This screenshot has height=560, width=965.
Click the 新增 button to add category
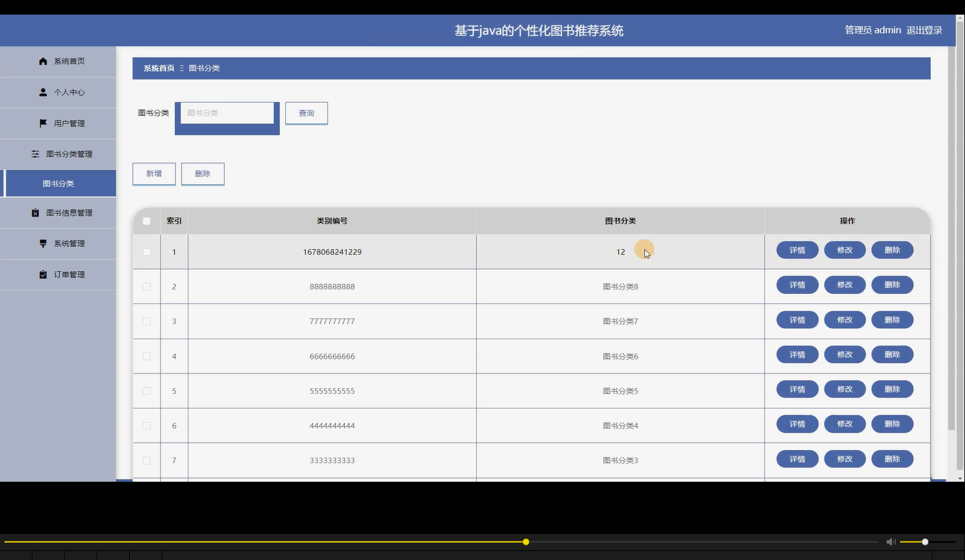point(153,173)
